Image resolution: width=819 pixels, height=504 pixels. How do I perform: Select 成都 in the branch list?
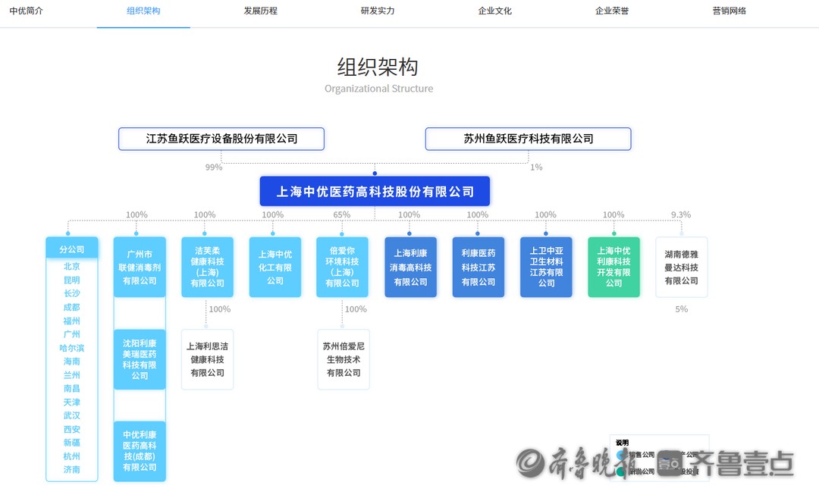[x=71, y=307]
